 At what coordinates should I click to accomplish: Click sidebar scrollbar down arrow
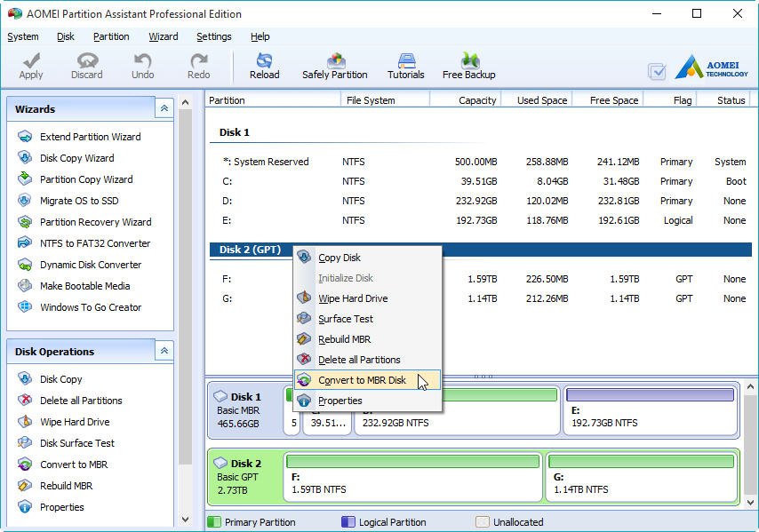tap(185, 520)
